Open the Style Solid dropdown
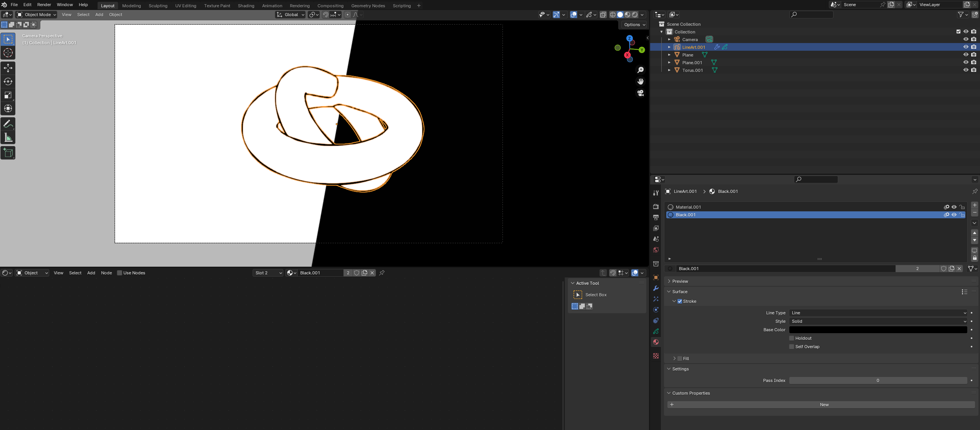 [878, 321]
